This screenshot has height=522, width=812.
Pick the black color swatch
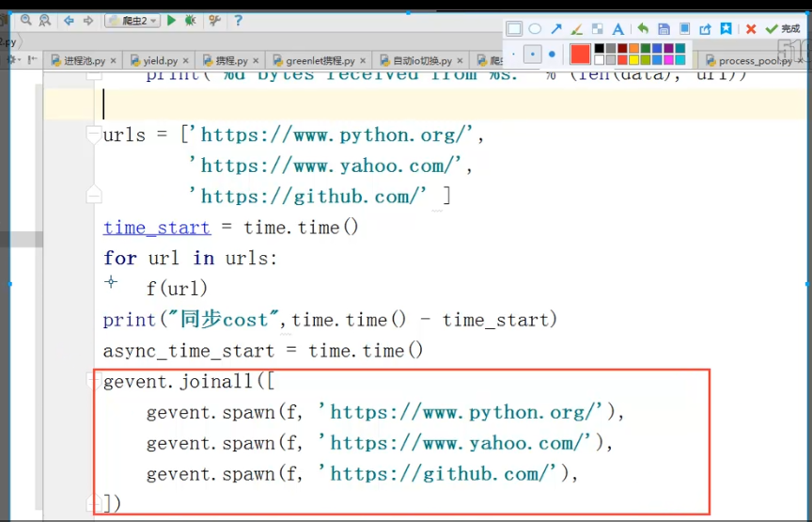pyautogui.click(x=600, y=48)
